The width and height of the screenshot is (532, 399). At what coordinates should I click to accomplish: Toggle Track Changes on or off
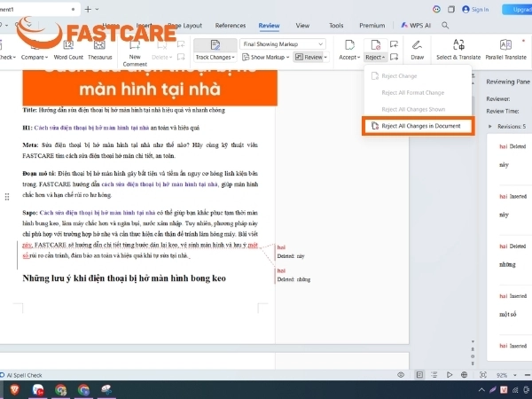point(215,45)
